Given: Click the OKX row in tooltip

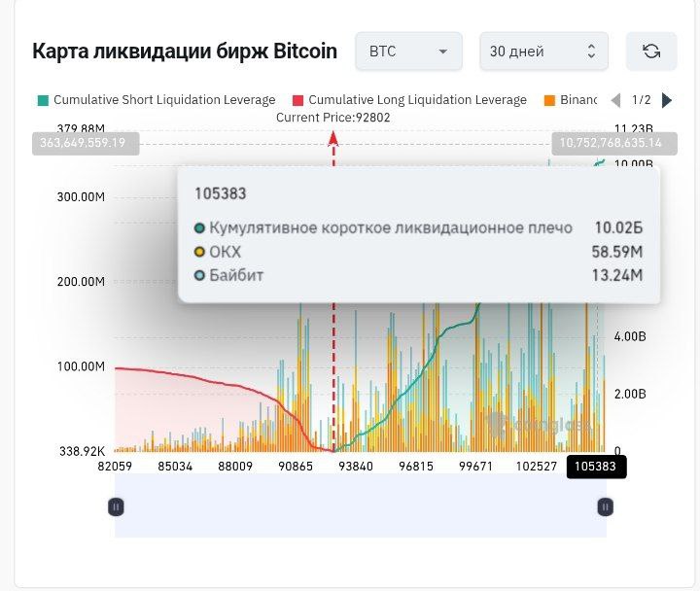Looking at the screenshot, I should coord(418,252).
